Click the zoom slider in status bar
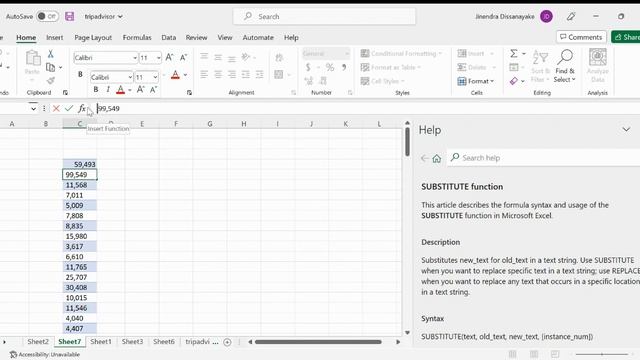Viewport: 640px width, 360px height. (x=602, y=354)
